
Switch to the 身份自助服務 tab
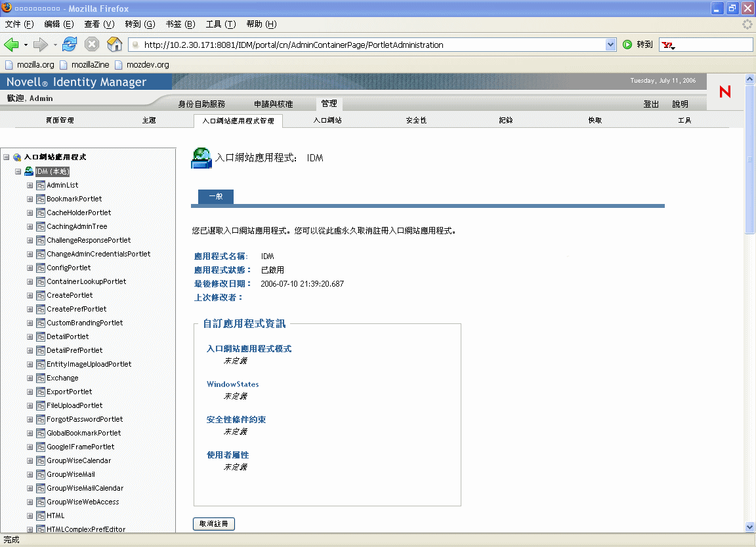tap(201, 104)
